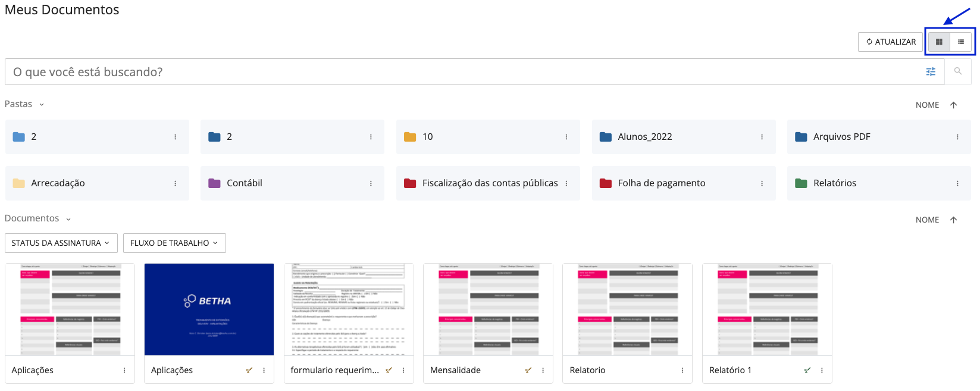Open advanced search filter options icon
Screen dimensions: 980x391
(931, 72)
